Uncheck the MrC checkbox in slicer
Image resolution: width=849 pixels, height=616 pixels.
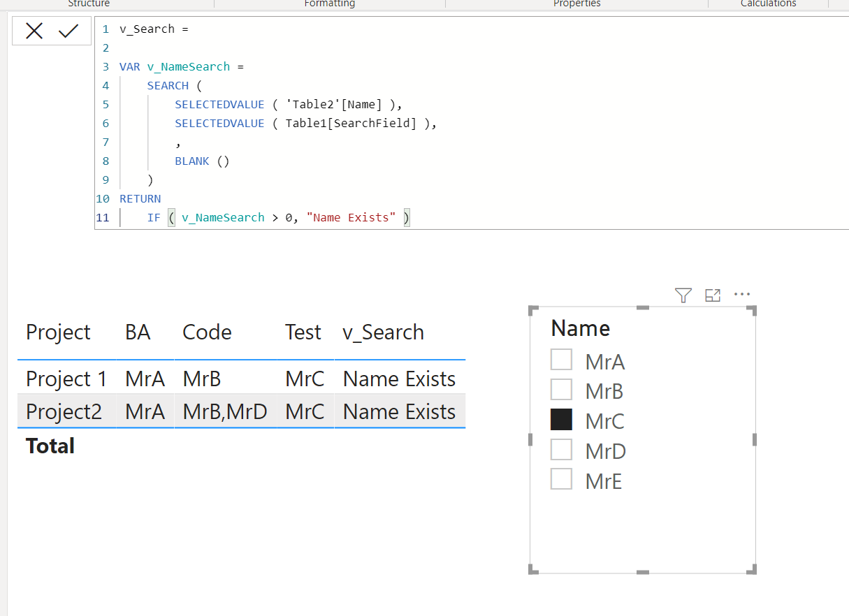click(562, 420)
